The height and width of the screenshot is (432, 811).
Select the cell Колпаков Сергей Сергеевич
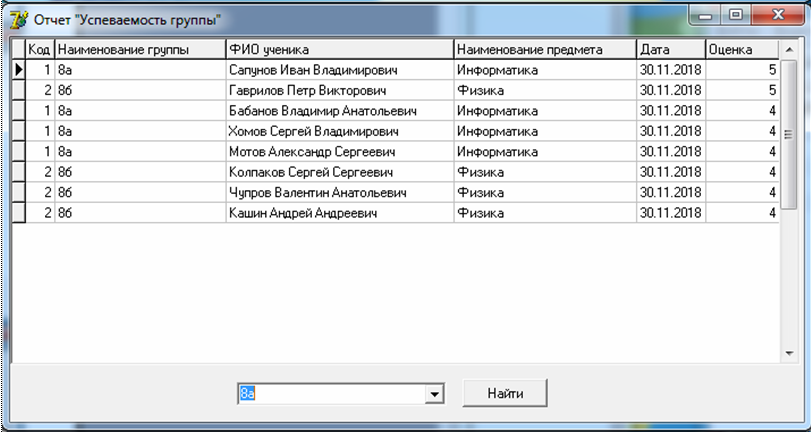tap(340, 172)
